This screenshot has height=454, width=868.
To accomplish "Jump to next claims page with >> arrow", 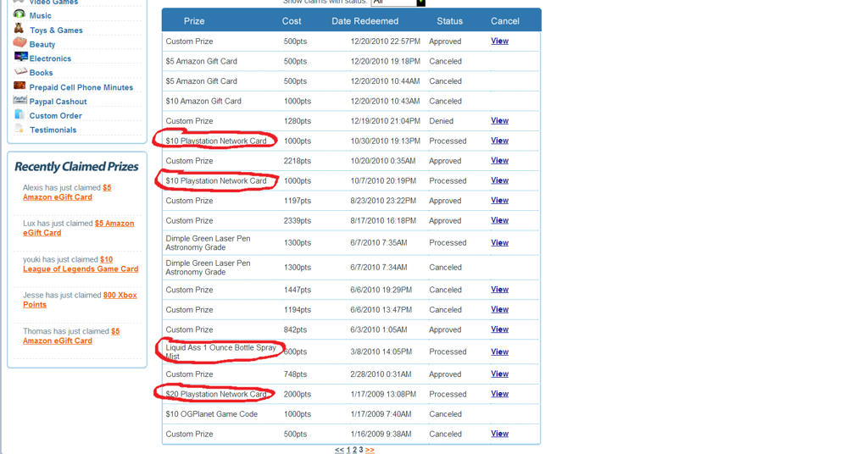I will point(370,450).
